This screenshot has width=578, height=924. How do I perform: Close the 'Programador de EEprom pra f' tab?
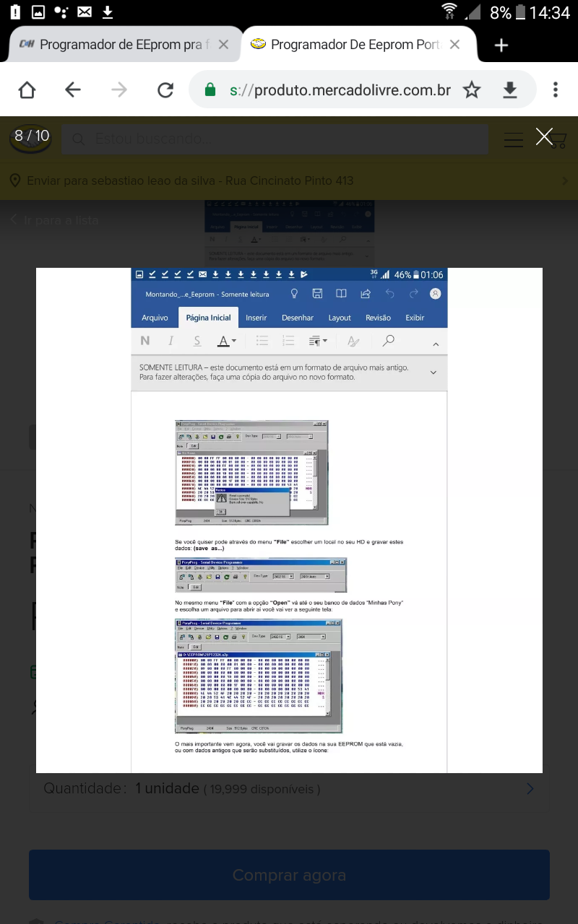coord(223,45)
